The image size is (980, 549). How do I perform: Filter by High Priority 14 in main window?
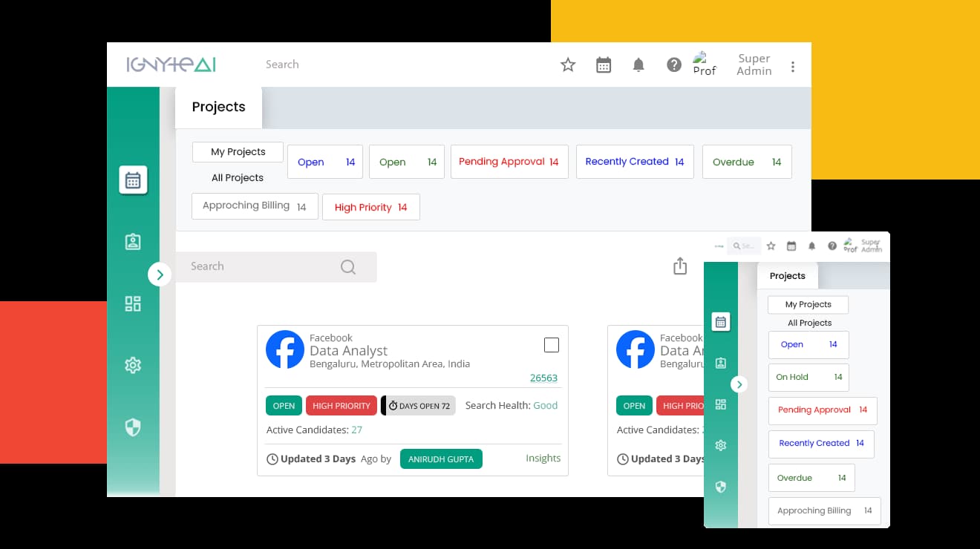click(x=371, y=207)
